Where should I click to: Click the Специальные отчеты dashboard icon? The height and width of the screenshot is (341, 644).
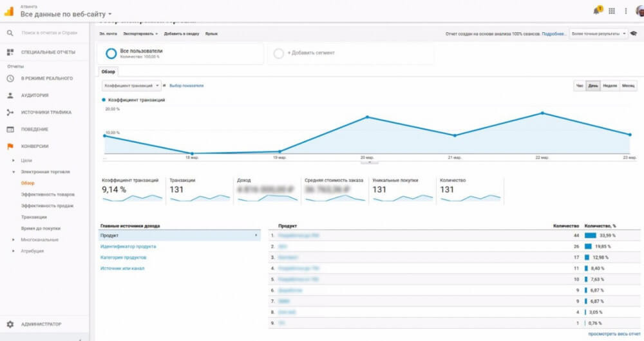[10, 52]
